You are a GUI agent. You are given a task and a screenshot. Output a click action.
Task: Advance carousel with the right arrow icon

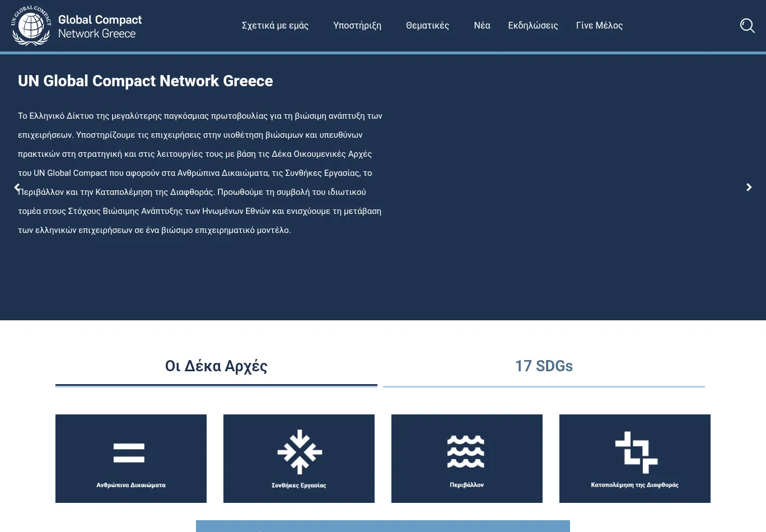click(749, 187)
